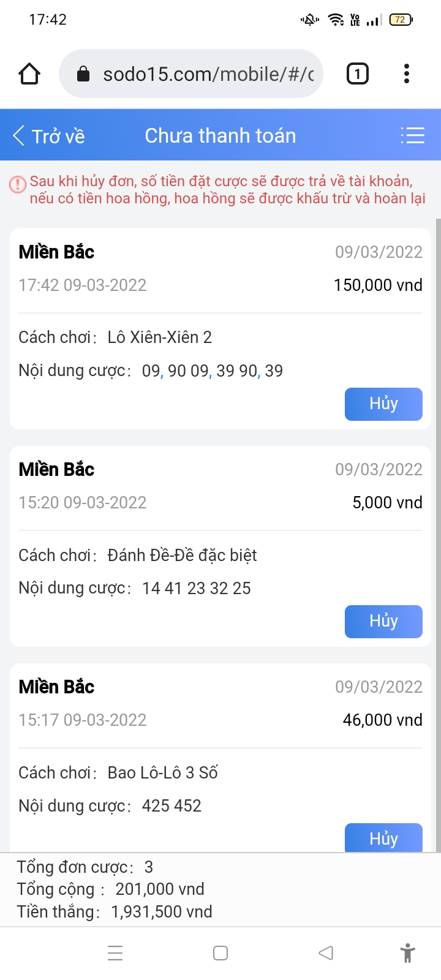Cancel the 5,000 vnd Đánh Đề bet

[383, 622]
